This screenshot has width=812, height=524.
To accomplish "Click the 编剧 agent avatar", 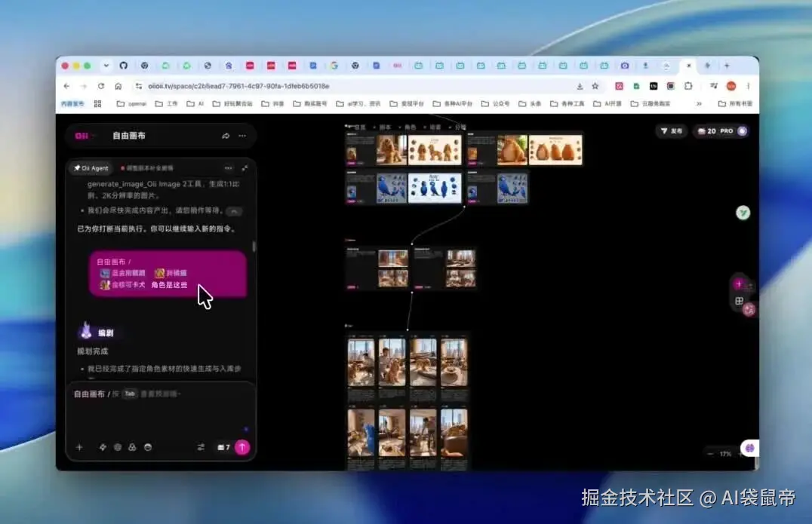I will 86,331.
